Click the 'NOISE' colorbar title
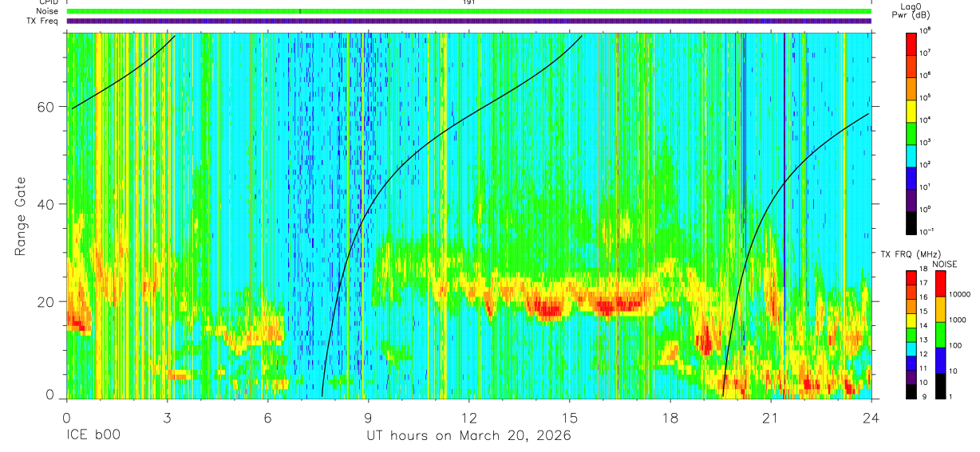The image size is (980, 452). 946,263
